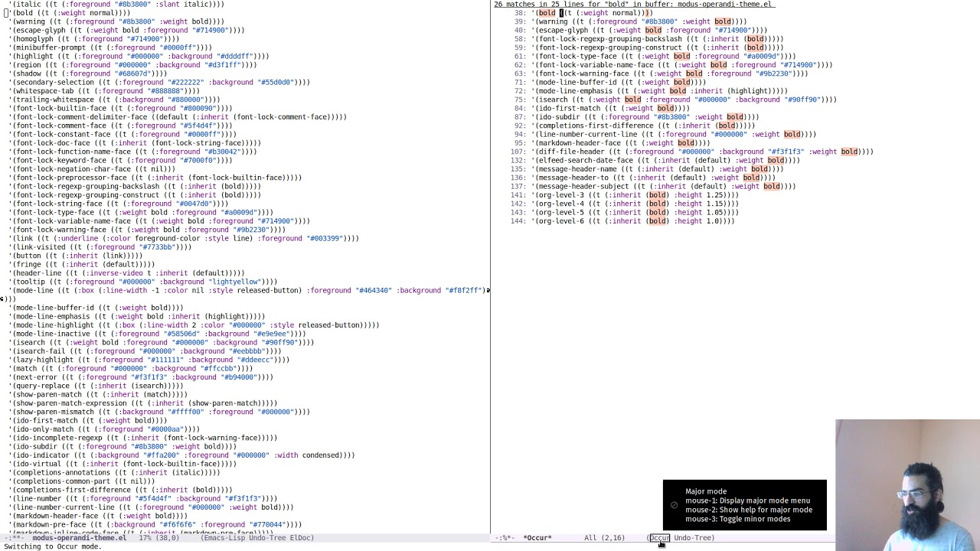The image size is (980, 551).
Task: Click the trailing-whitespace face line
Action: (114, 99)
